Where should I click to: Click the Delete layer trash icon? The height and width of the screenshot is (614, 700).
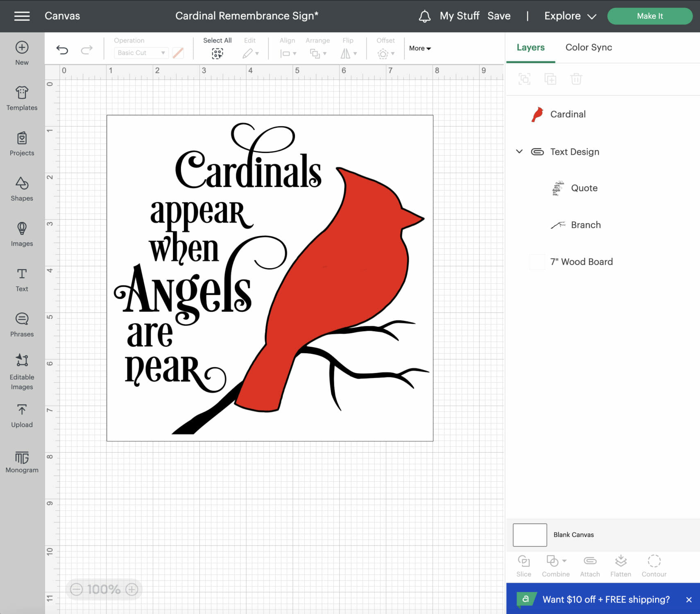(576, 79)
